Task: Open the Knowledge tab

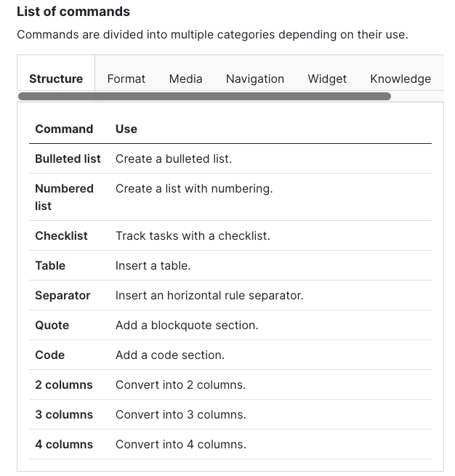Action: (x=400, y=78)
